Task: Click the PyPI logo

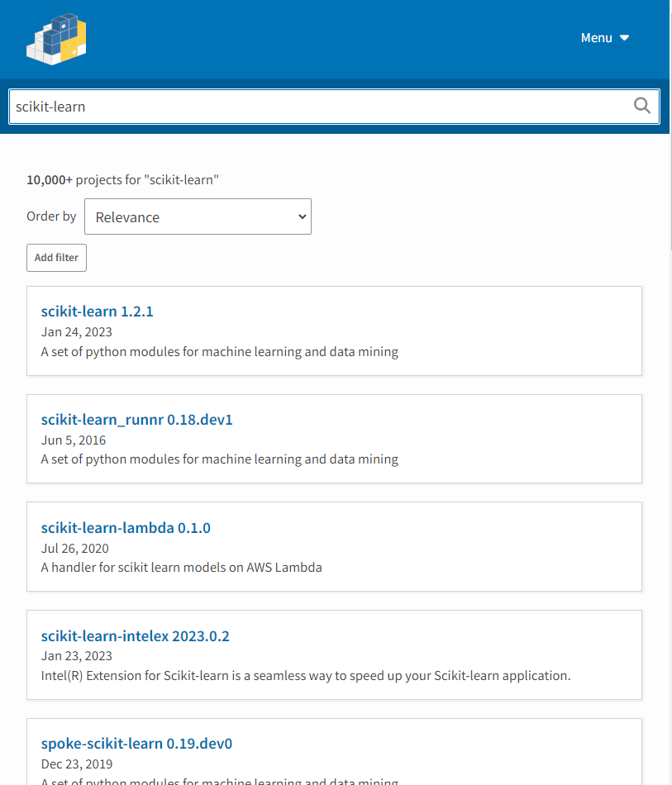Action: point(55,38)
